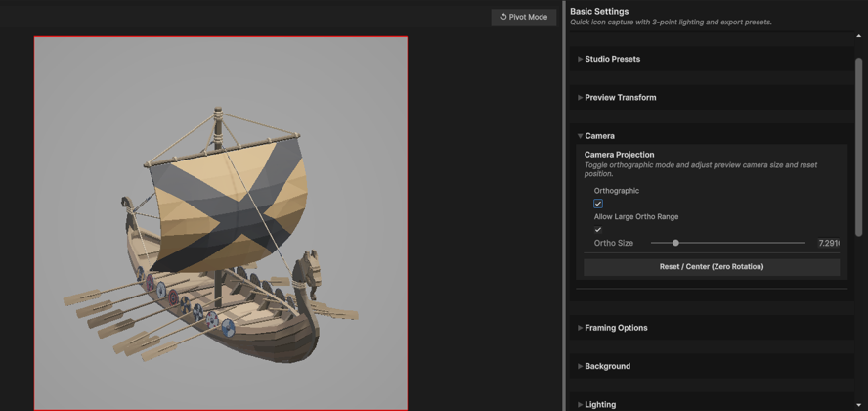Click the Camera Projection label
This screenshot has width=868, height=411.
pyautogui.click(x=619, y=155)
